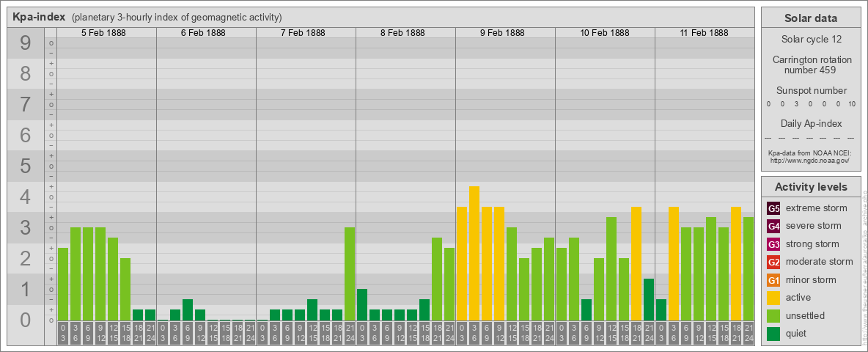Click the '9 12' time label under 10 Feb
Viewport: 868px width, 352px height.
pyautogui.click(x=598, y=334)
